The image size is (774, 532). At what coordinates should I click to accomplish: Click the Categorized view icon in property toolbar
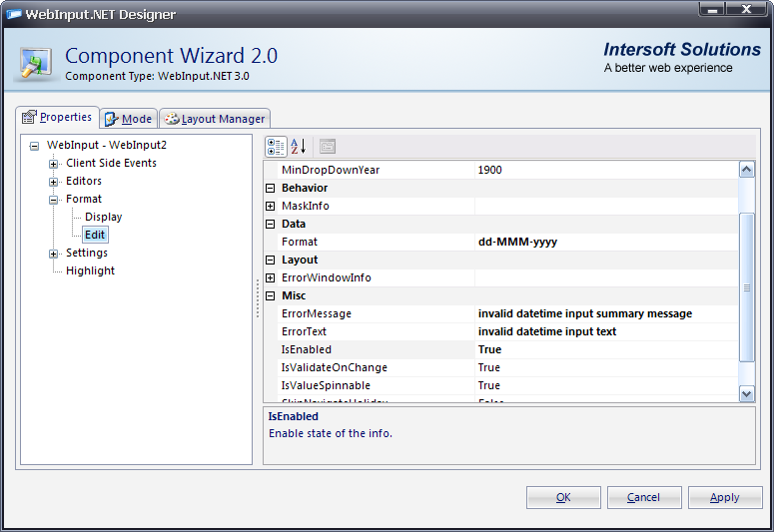(277, 147)
